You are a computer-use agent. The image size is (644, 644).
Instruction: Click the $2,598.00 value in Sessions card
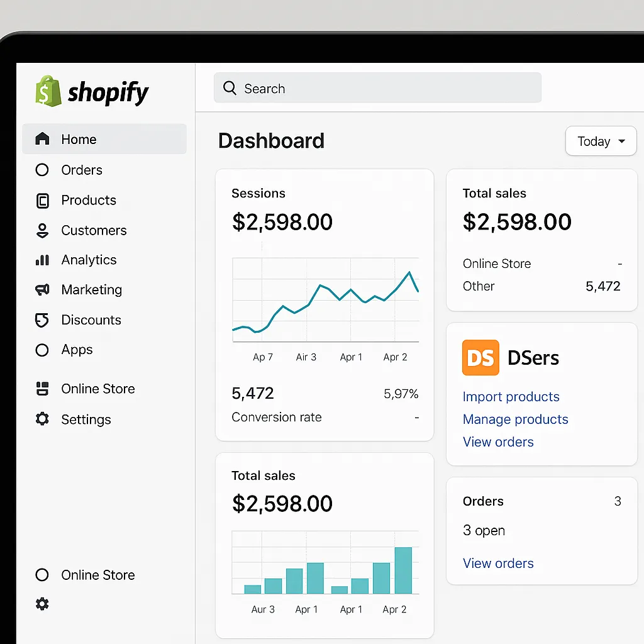pyautogui.click(x=282, y=222)
